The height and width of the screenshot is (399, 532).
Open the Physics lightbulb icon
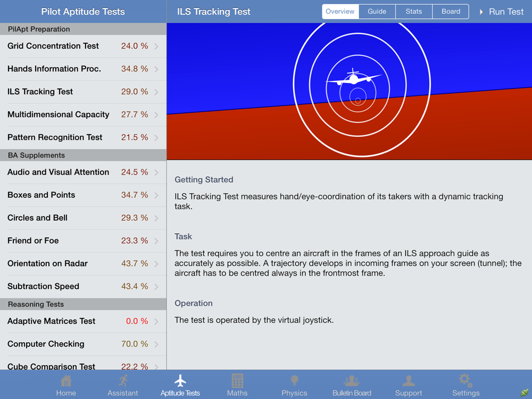tap(295, 381)
